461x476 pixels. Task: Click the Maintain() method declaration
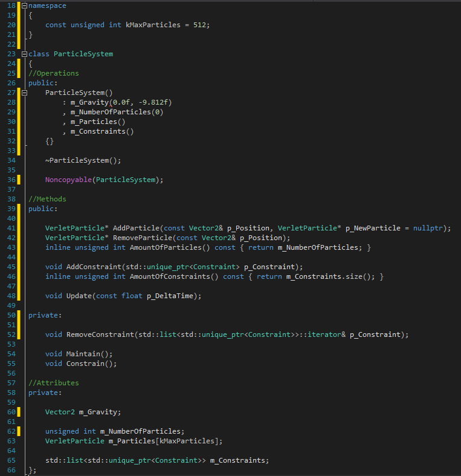click(88, 354)
